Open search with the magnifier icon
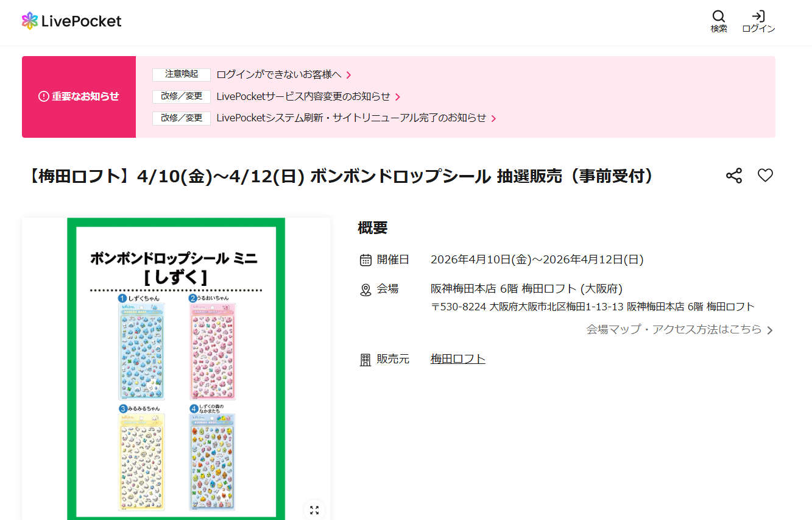Screen dimensions: 812x520 pyautogui.click(x=719, y=17)
